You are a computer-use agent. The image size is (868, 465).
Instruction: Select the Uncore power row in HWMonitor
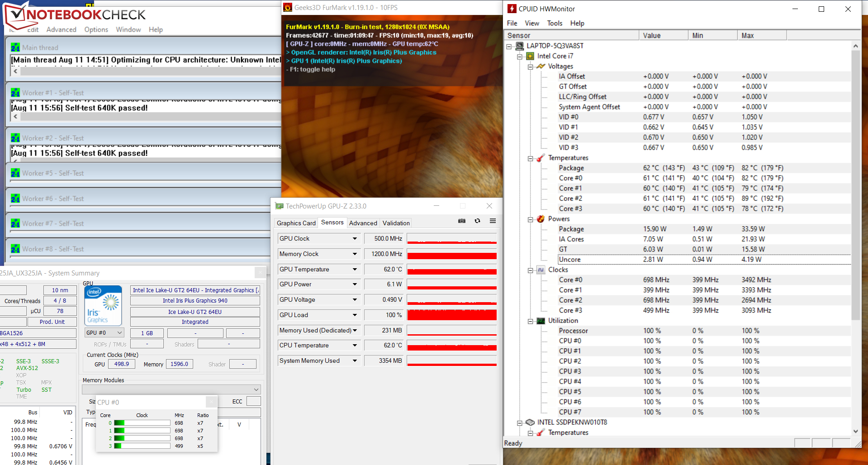704,260
